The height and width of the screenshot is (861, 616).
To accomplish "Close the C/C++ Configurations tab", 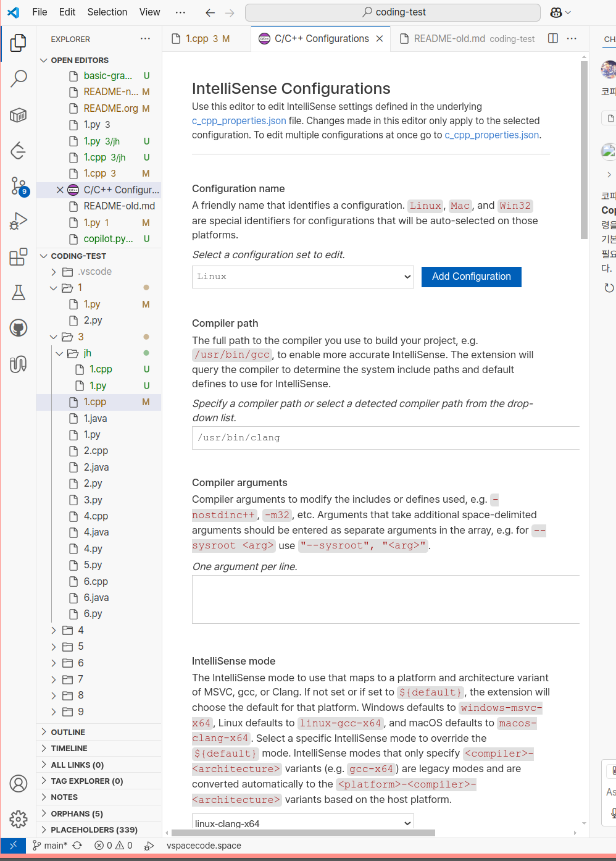I will coord(380,38).
